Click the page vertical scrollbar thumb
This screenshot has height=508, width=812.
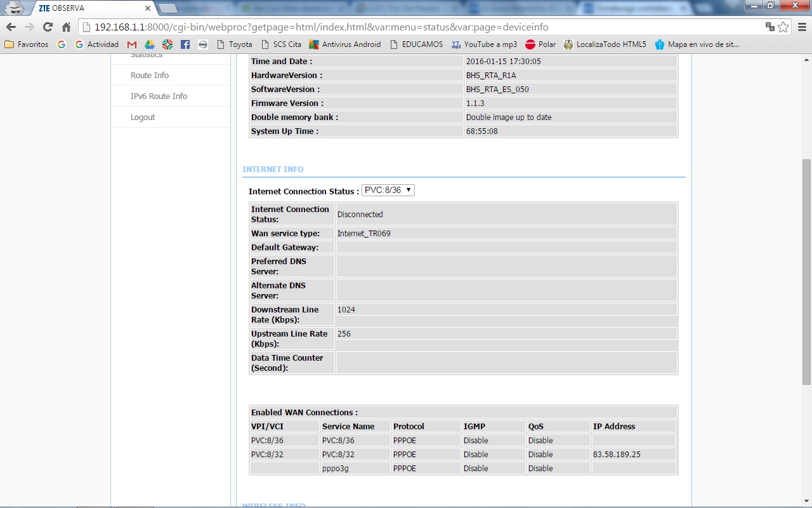[806, 271]
